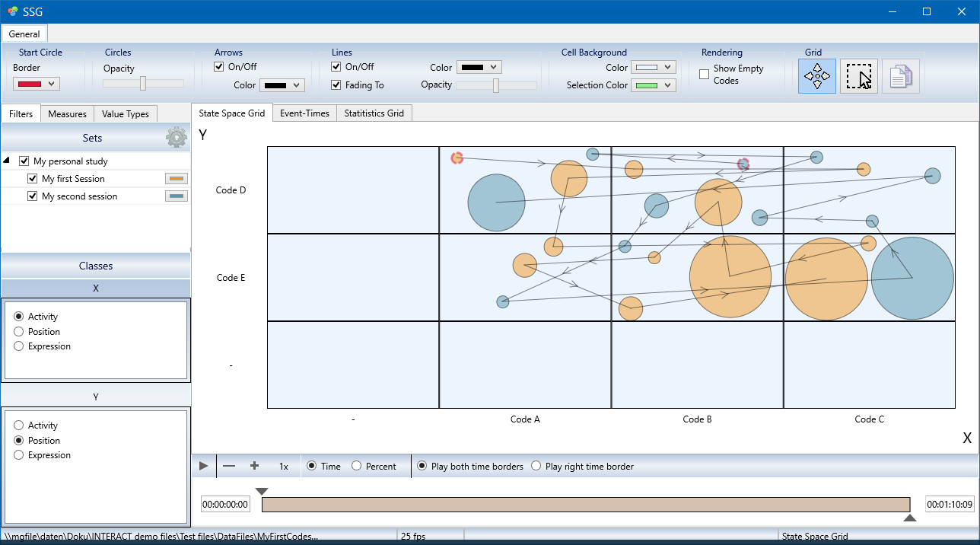Select the pan/move grid tool

(x=817, y=76)
